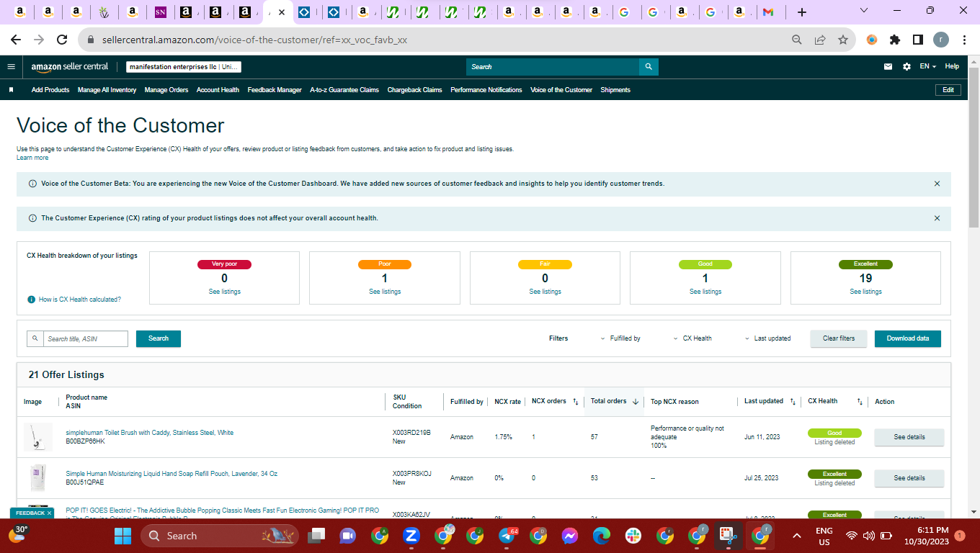Open Performance Notifications
Image resolution: width=980 pixels, height=553 pixels.
(x=486, y=90)
